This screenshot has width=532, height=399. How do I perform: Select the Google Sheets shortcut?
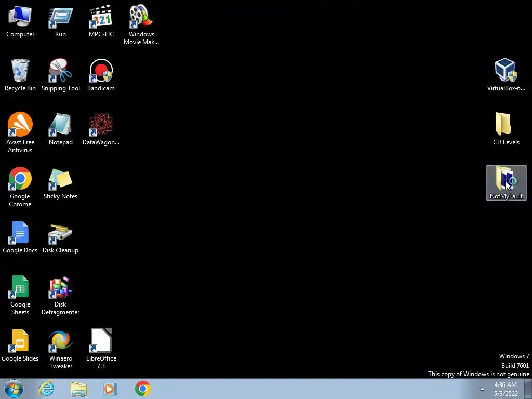tap(20, 295)
